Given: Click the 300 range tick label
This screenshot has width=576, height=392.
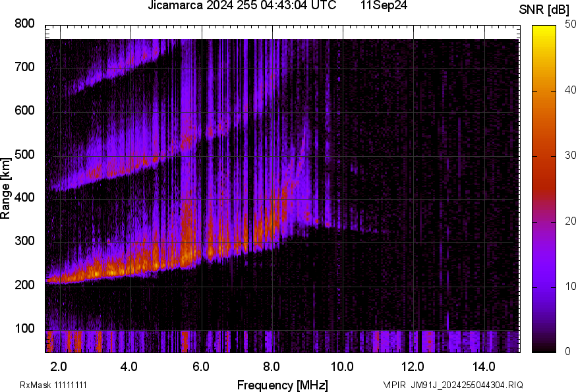Looking at the screenshot, I should (24, 242).
